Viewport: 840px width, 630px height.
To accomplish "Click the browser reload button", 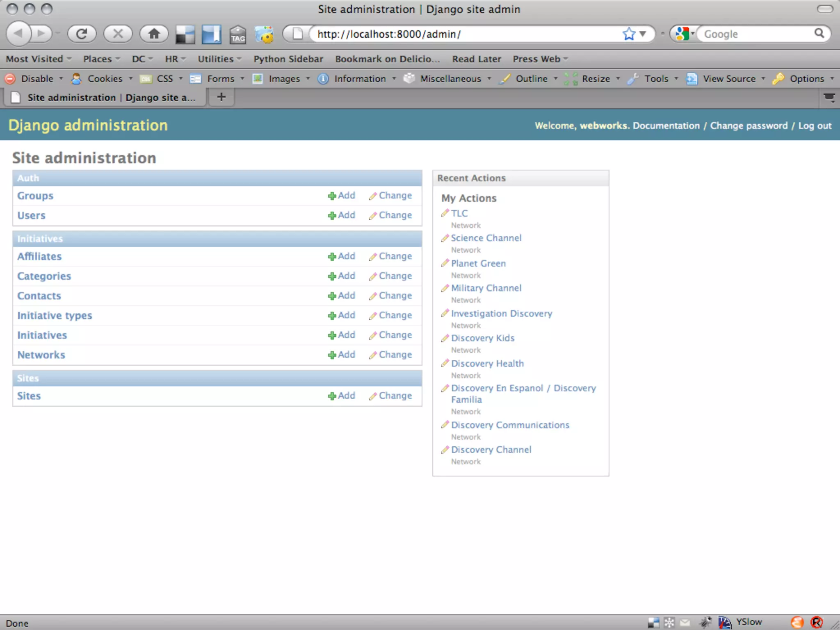I will tap(82, 34).
